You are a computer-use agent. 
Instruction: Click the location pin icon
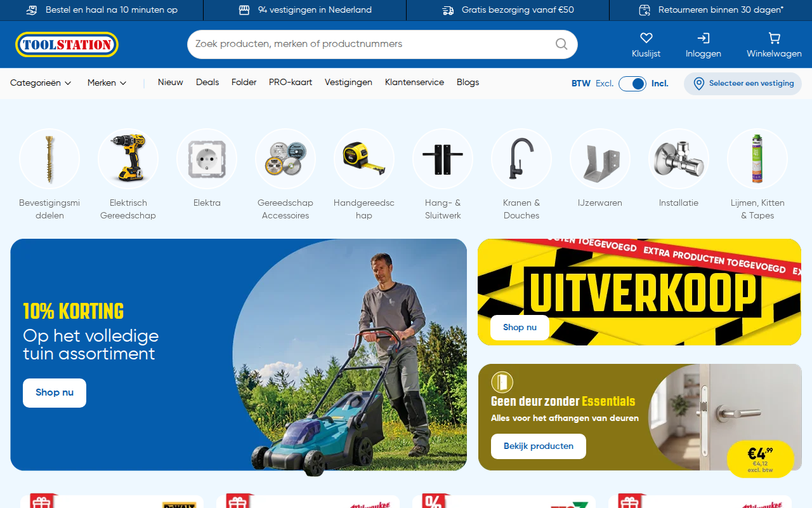pos(698,84)
